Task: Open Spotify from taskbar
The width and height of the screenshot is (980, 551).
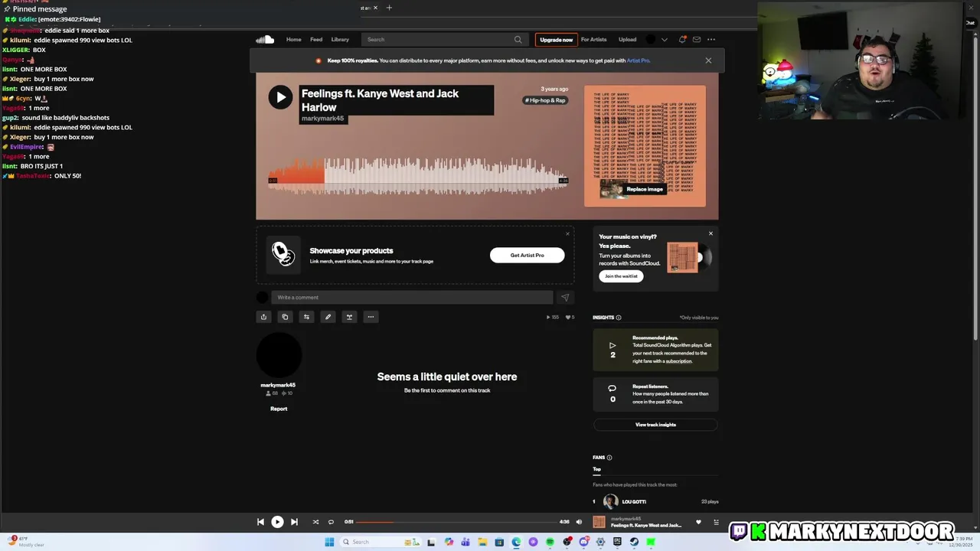Action: pos(550,542)
